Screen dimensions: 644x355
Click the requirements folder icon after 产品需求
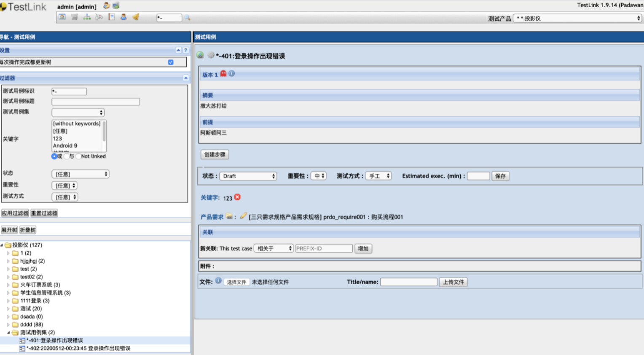(x=229, y=216)
